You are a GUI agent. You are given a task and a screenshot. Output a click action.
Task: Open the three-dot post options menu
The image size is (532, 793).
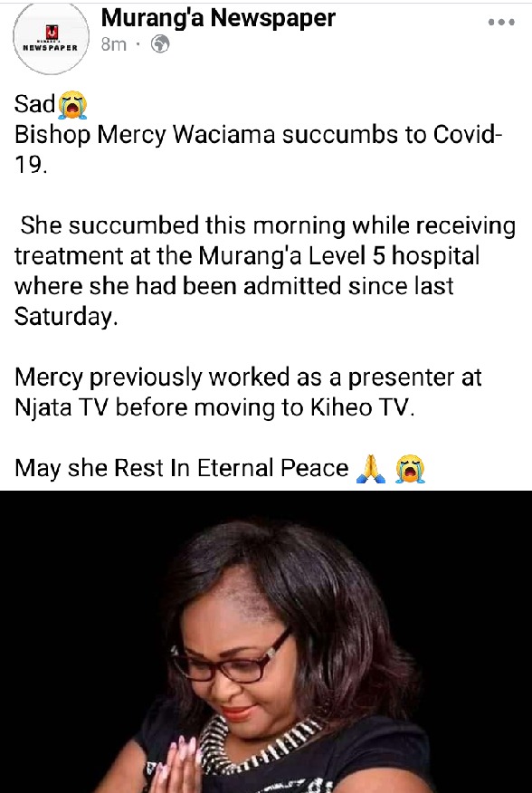[501, 23]
